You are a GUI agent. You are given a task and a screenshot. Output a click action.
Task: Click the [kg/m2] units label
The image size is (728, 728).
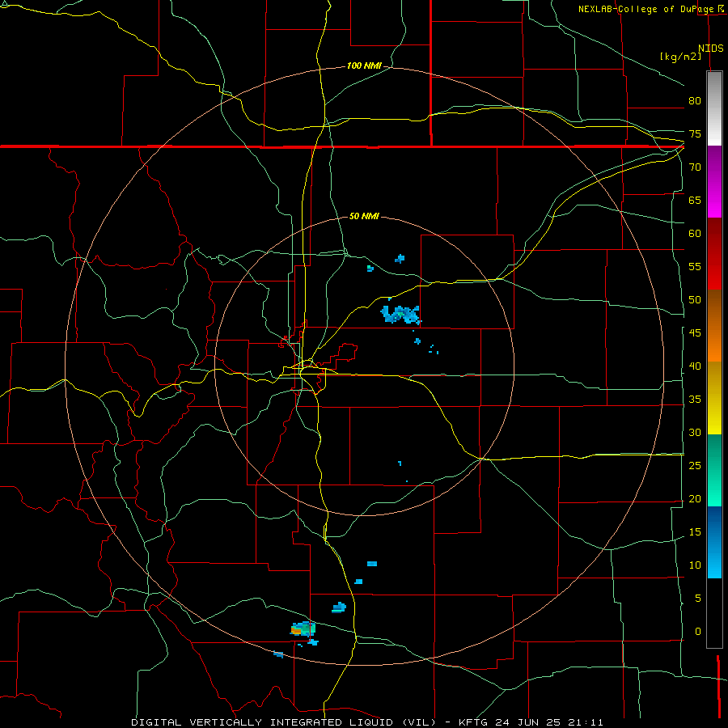point(680,57)
